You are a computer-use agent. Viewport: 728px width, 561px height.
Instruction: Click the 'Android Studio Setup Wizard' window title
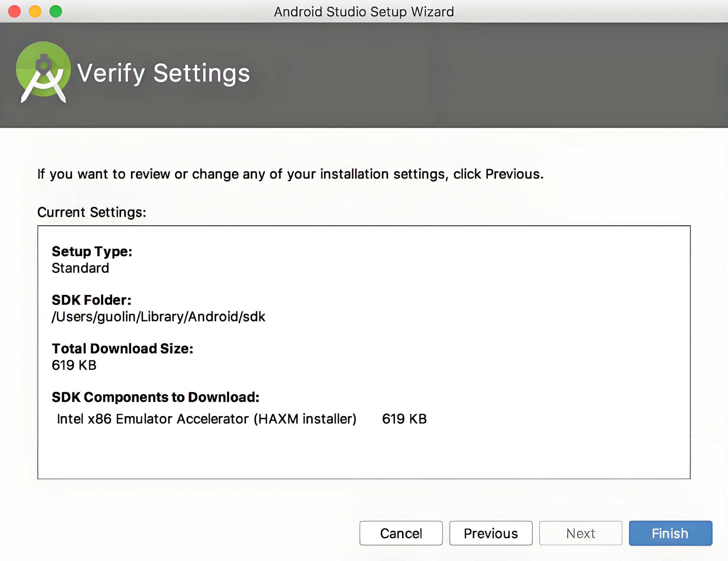[x=364, y=12]
